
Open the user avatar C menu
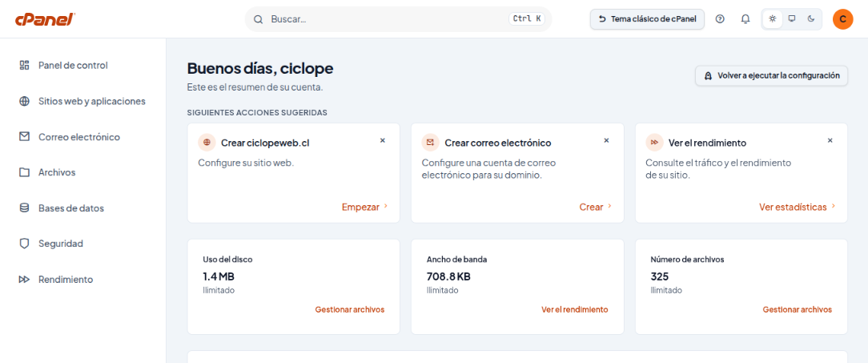tap(842, 19)
